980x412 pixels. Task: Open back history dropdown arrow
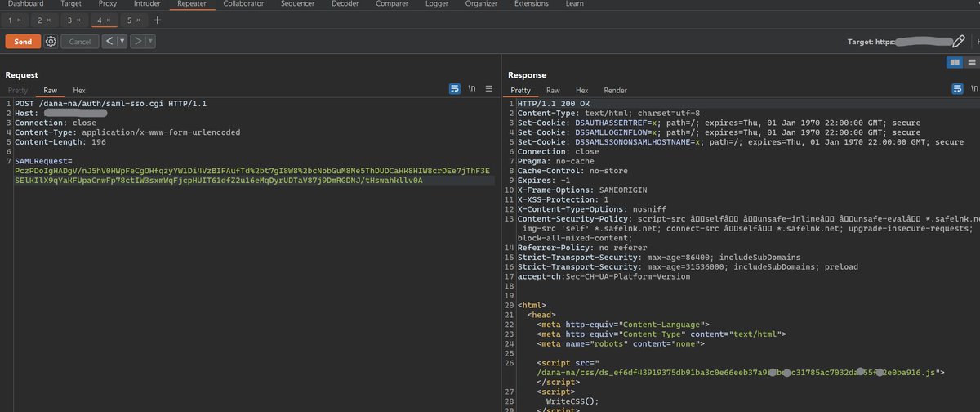[x=122, y=41]
